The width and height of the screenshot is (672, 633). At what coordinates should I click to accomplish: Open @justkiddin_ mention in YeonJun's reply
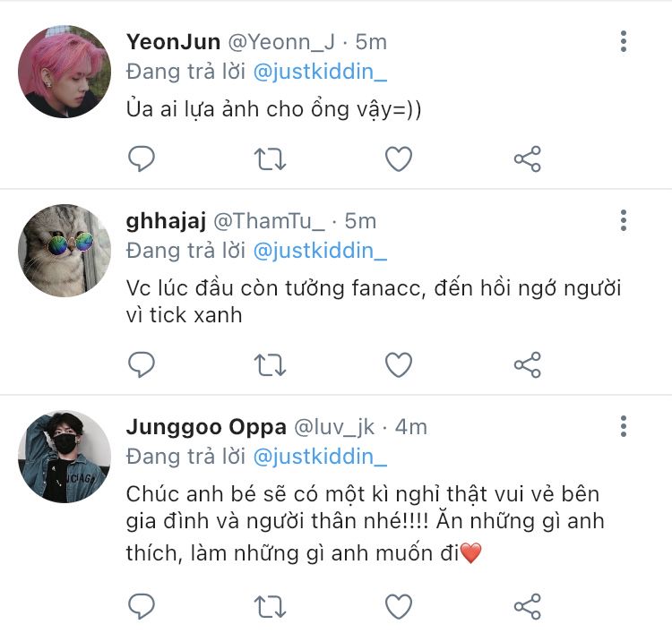(320, 72)
